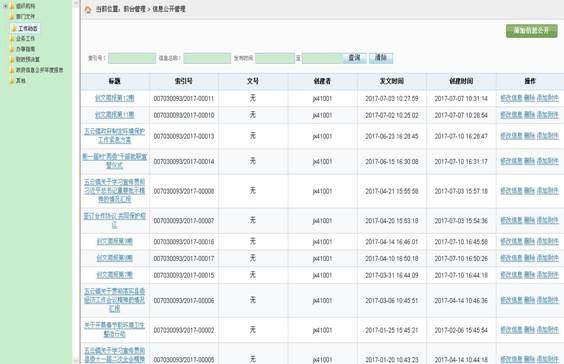Click 添加附件 for row 2017-00013
The width and height of the screenshot is (564, 364).
pyautogui.click(x=547, y=136)
